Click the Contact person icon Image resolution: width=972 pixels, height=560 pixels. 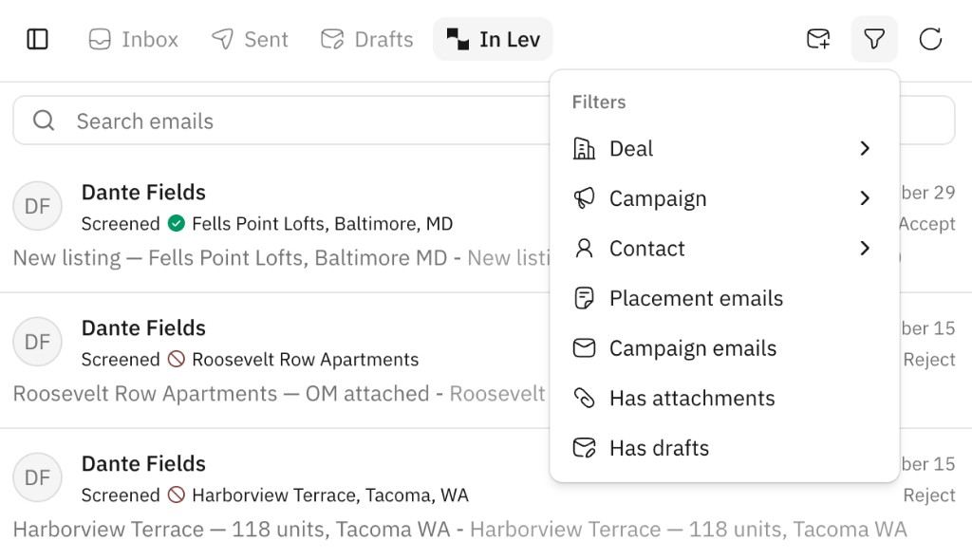coord(584,248)
